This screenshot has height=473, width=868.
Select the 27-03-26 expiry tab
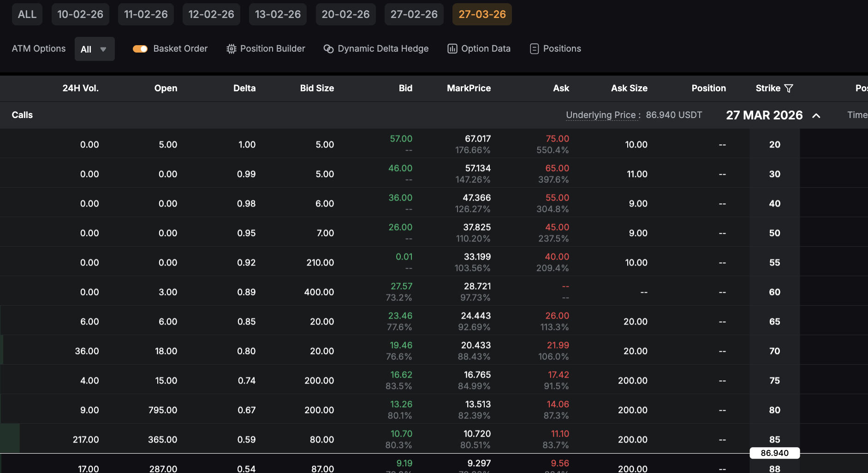pos(482,14)
